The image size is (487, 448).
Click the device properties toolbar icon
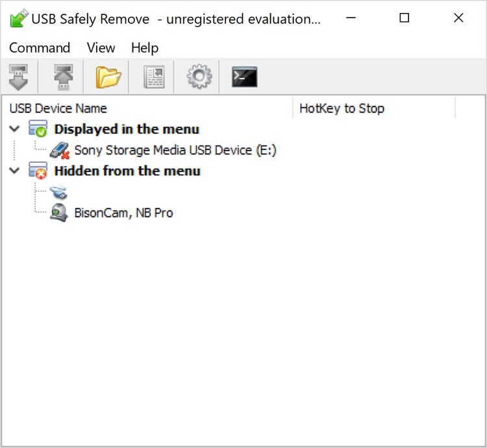(154, 77)
